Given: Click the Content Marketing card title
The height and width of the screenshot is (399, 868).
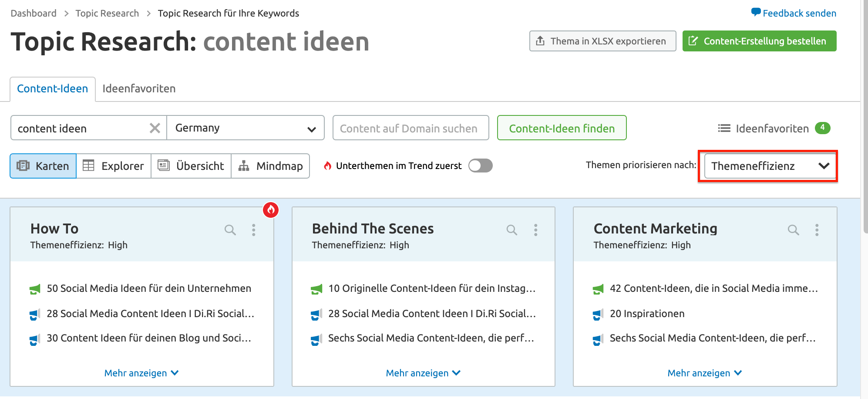Looking at the screenshot, I should click(655, 229).
